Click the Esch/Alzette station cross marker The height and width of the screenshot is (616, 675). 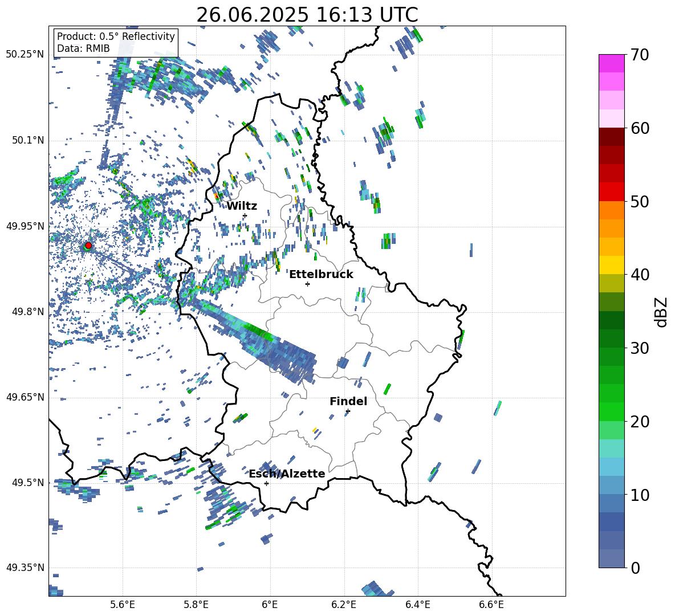tap(266, 483)
